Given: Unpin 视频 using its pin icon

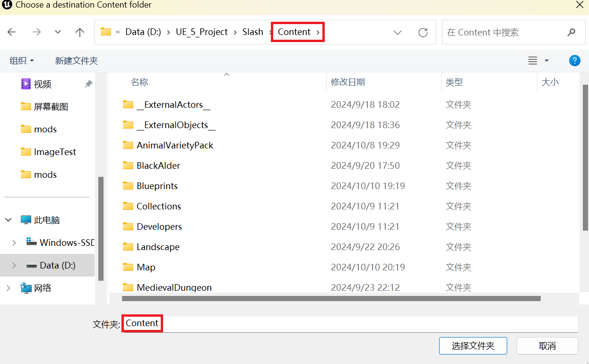Looking at the screenshot, I should coord(88,84).
